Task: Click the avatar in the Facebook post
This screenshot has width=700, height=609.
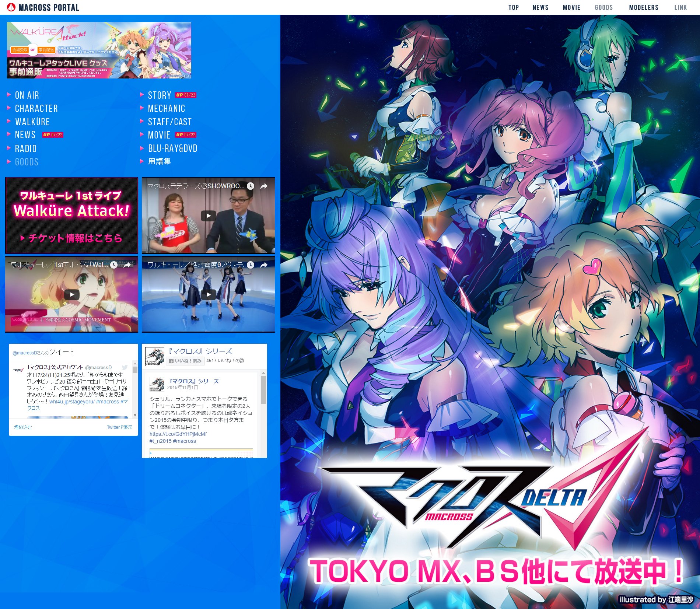Action: coord(157,384)
